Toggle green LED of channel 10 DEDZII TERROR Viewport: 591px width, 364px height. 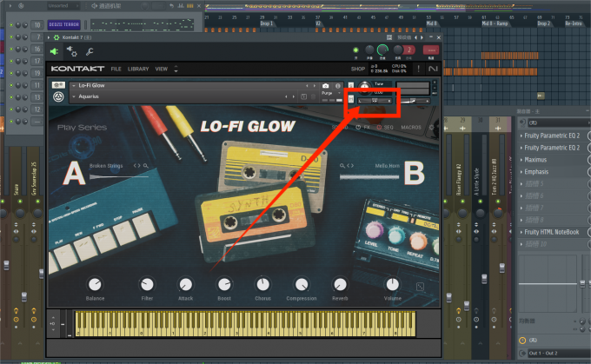pyautogui.click(x=11, y=25)
